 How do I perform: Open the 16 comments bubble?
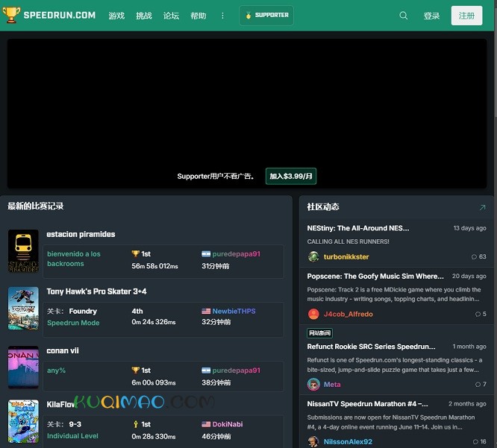479,441
